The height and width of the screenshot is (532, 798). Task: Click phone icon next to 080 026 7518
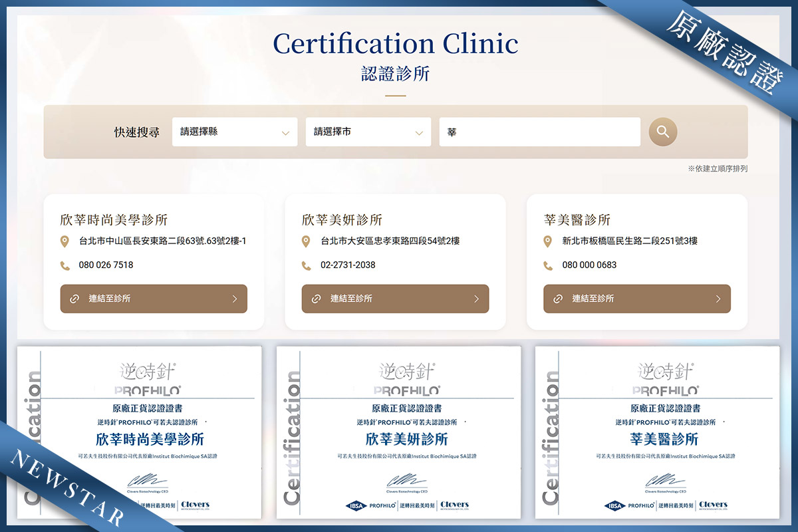65,265
